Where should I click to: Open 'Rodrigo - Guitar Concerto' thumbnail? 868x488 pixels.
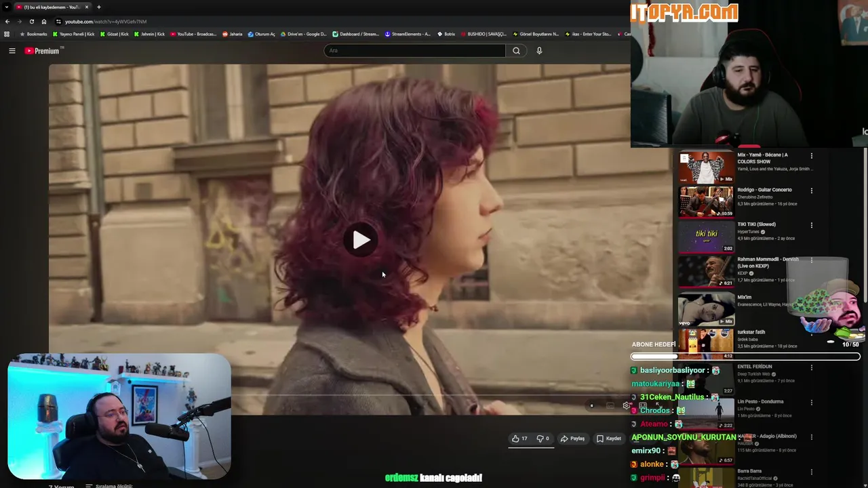[706, 201]
